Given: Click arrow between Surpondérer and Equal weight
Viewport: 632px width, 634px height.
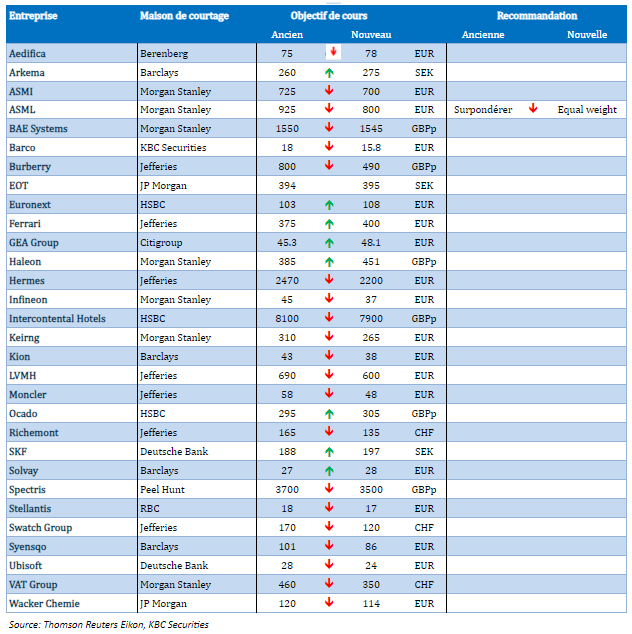Looking at the screenshot, I should point(533,109).
